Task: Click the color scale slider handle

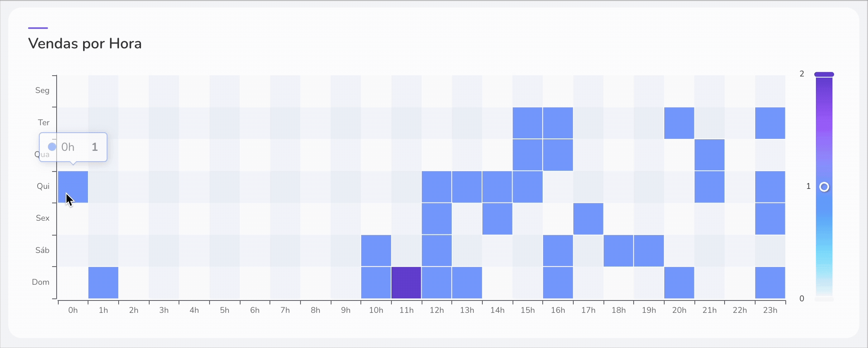Action: pyautogui.click(x=824, y=187)
